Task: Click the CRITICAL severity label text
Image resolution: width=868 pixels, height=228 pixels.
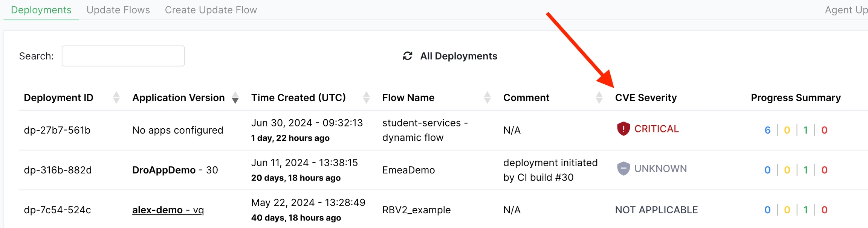Action: coord(656,129)
